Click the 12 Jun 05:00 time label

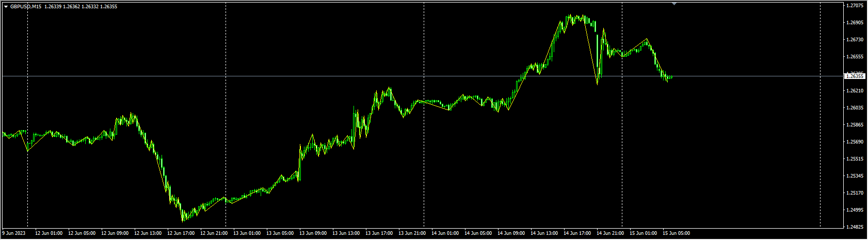(82, 233)
